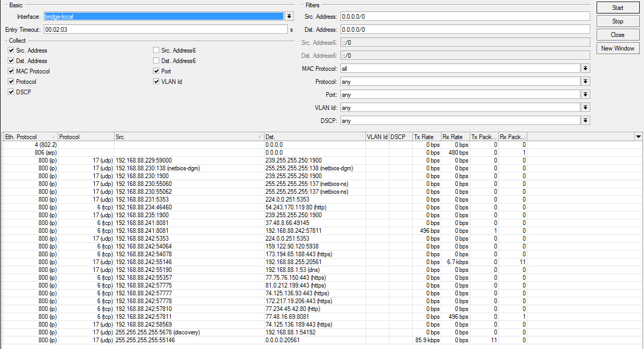This screenshot has width=644, height=349.
Task: Uncheck the DSCP collect checkbox
Action: click(11, 92)
